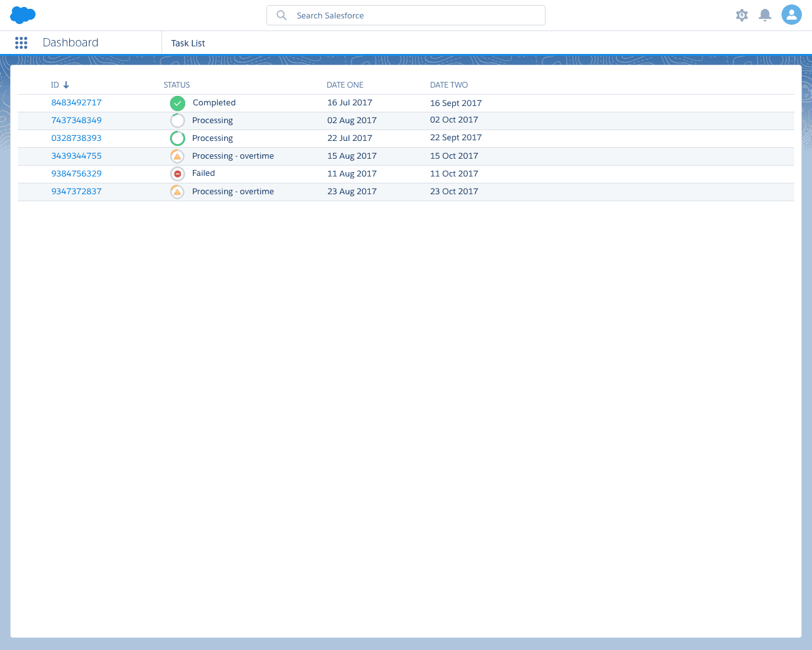This screenshot has height=650, width=812.
Task: Click progress ring for task 7437348349
Action: [178, 121]
